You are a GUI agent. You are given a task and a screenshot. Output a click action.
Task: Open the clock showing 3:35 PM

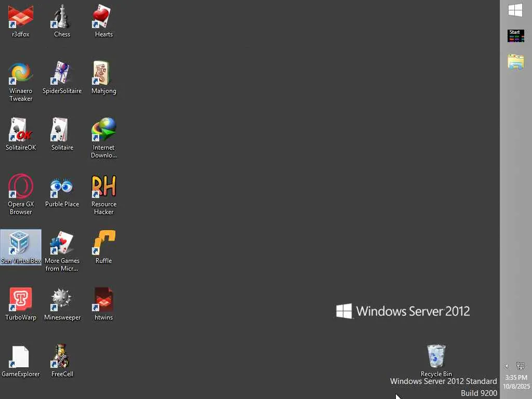coord(516,382)
